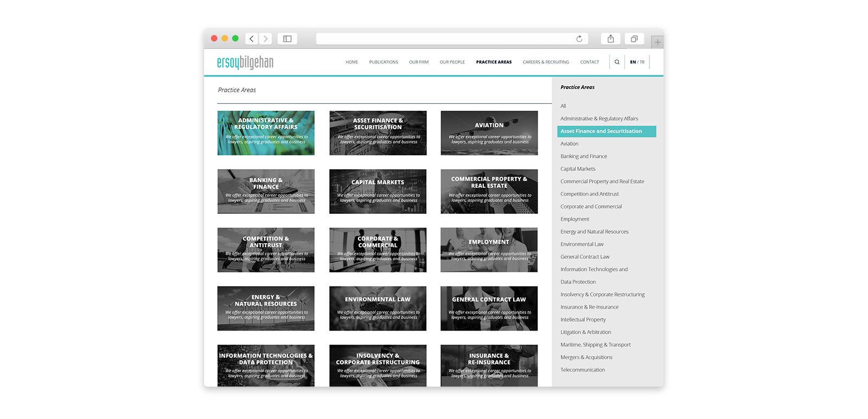Open the Administrative & Regulatory Affairs card
The width and height of the screenshot is (868, 419).
pos(266,133)
